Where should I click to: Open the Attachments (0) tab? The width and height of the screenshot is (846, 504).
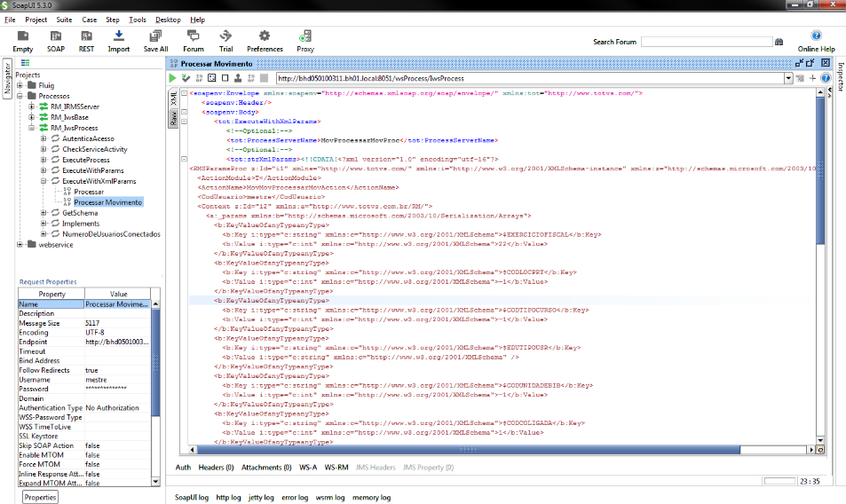click(x=266, y=468)
